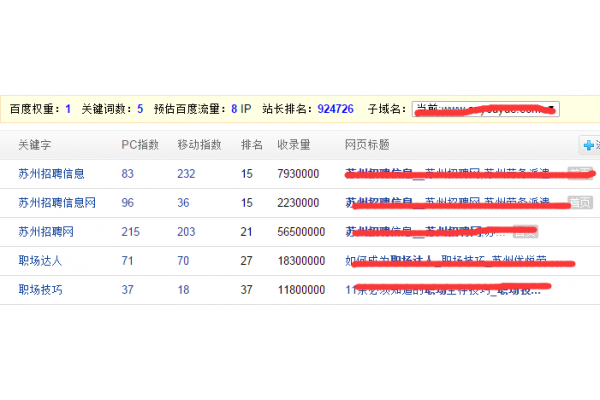Click PC index 96 for 苏州招聘信息网

coord(128,202)
